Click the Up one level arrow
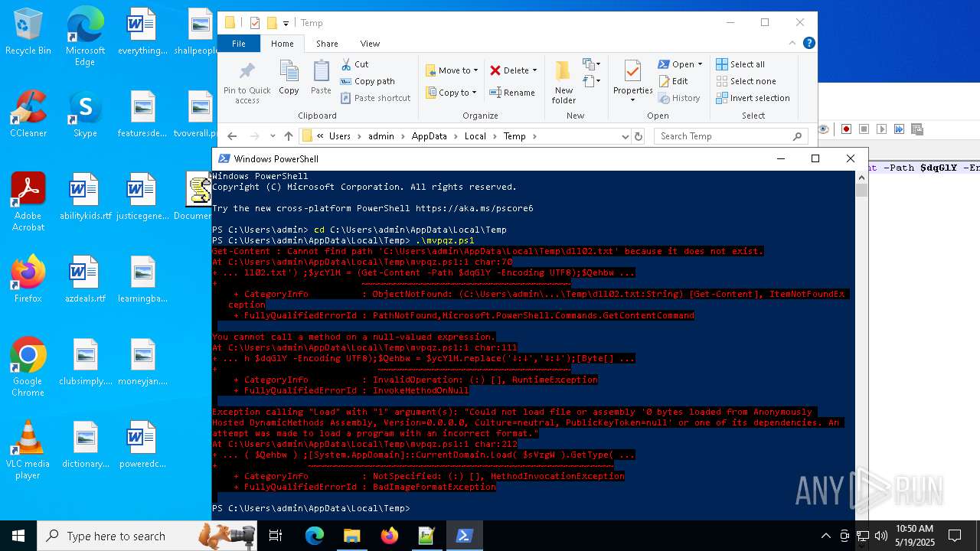This screenshot has width=980, height=551. click(288, 136)
